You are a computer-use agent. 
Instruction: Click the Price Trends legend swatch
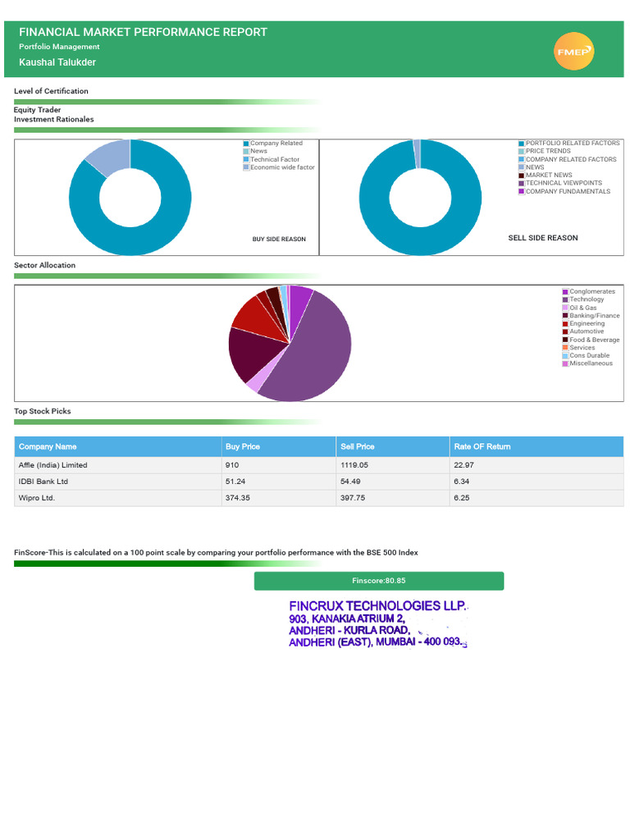pyautogui.click(x=522, y=152)
